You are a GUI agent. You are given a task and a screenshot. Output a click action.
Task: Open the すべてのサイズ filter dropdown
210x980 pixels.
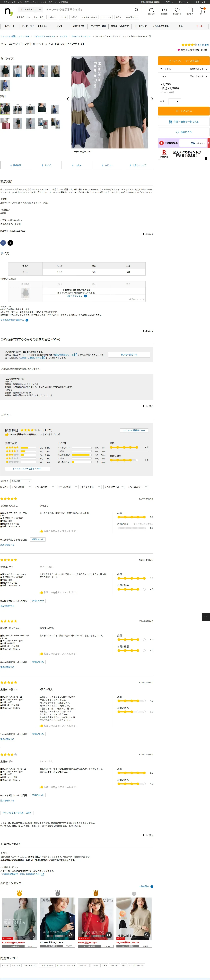click(x=114, y=487)
